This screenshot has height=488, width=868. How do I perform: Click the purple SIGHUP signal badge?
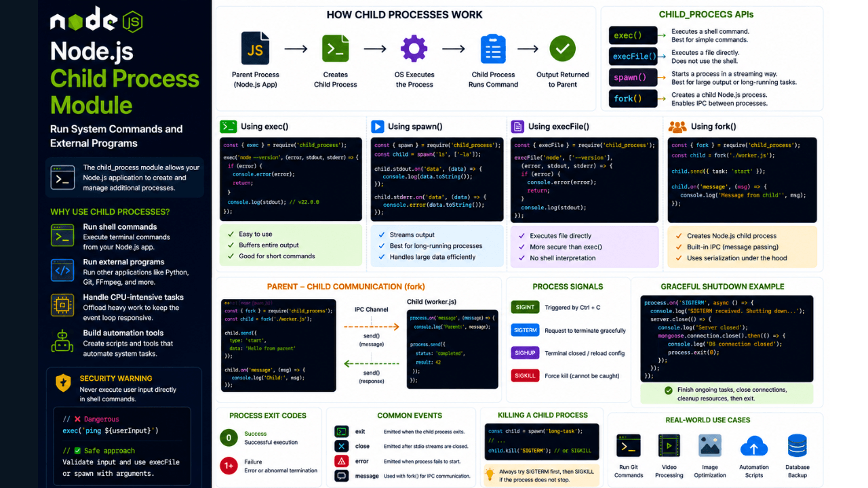[x=525, y=353]
